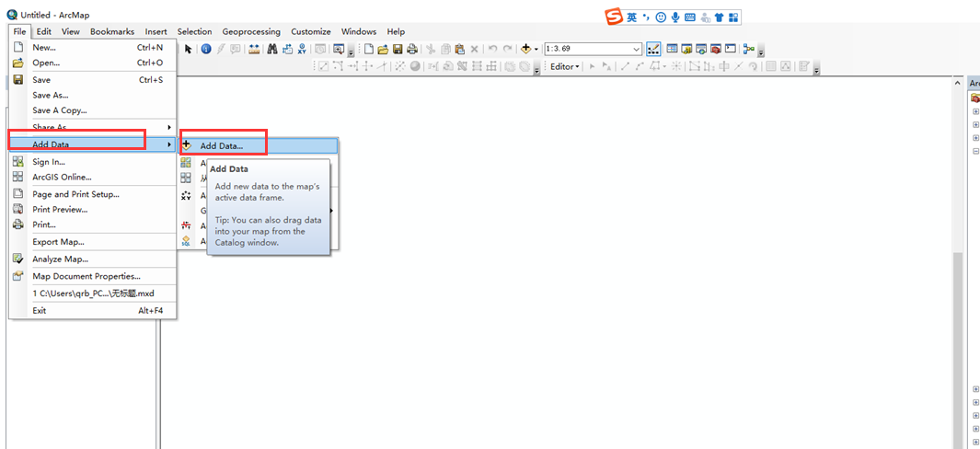Open the Bookmarks menu
The width and height of the screenshot is (980, 449).
pos(112,31)
